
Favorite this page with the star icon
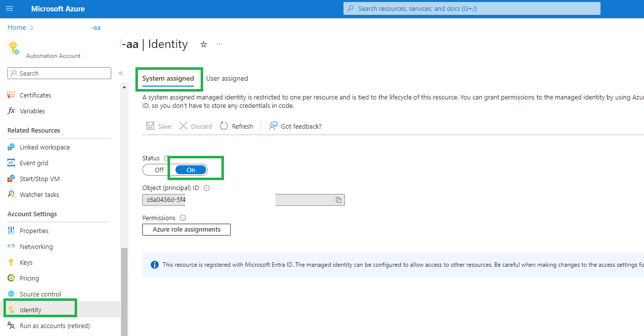pos(204,44)
